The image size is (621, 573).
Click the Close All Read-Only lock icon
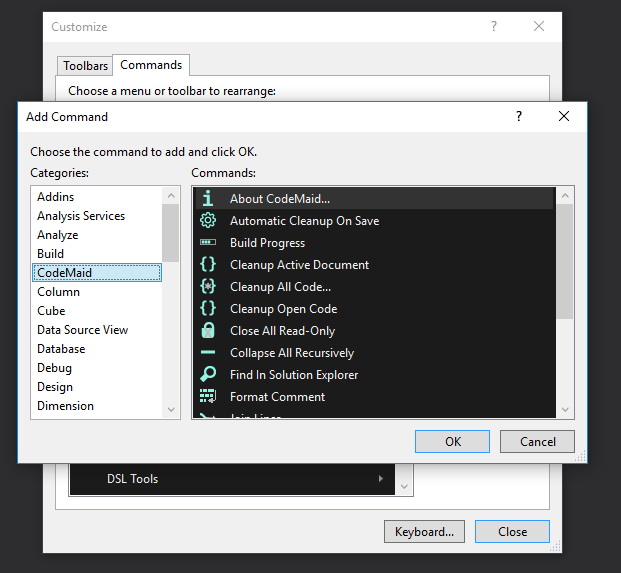(x=208, y=330)
